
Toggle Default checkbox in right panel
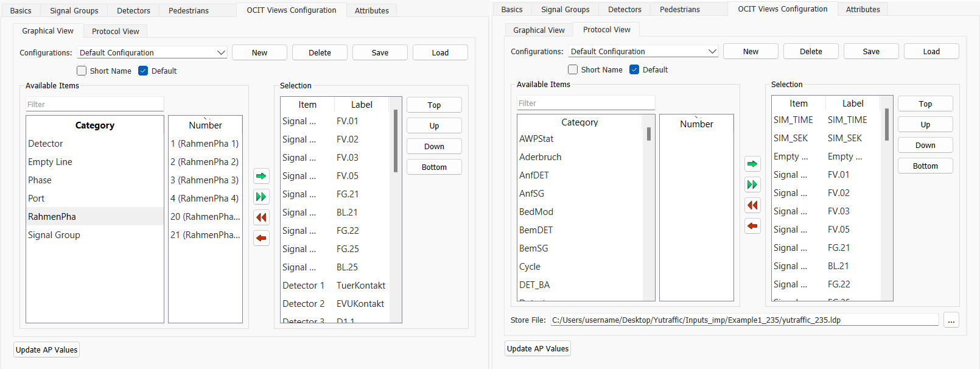pyautogui.click(x=634, y=69)
